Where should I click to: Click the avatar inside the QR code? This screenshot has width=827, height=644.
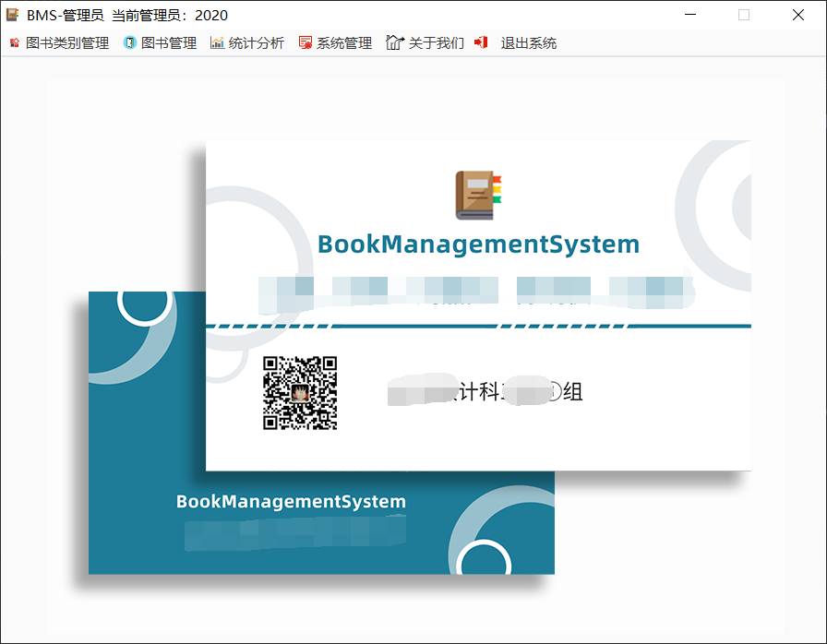(302, 395)
